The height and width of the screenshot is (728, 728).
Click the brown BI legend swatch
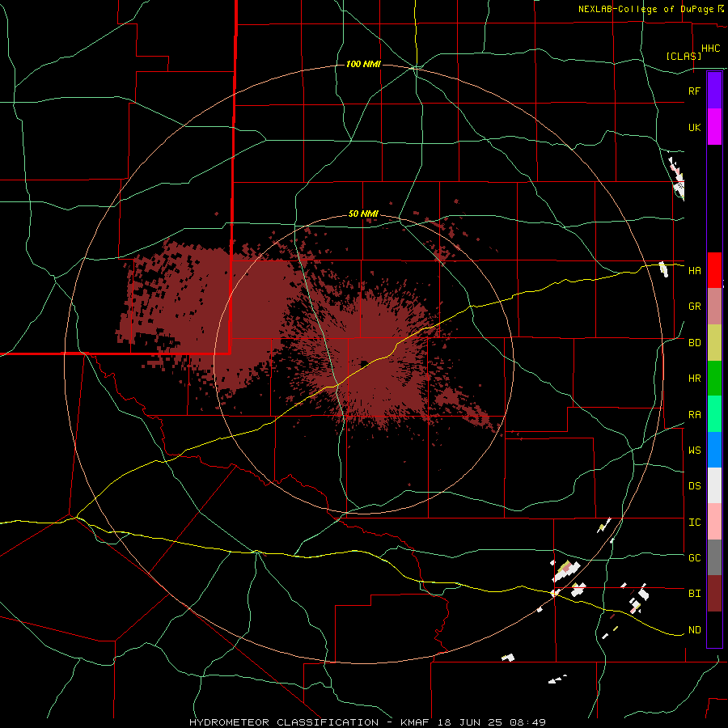pyautogui.click(x=714, y=594)
